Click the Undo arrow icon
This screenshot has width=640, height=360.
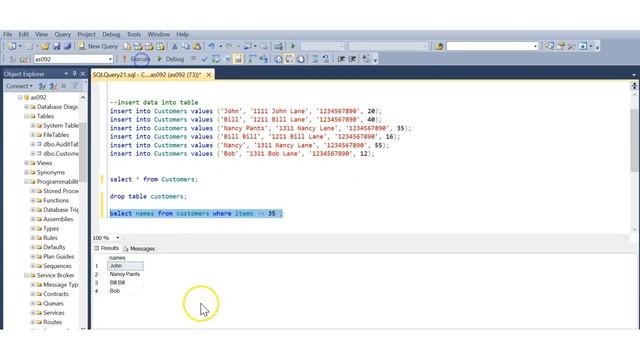coord(211,46)
